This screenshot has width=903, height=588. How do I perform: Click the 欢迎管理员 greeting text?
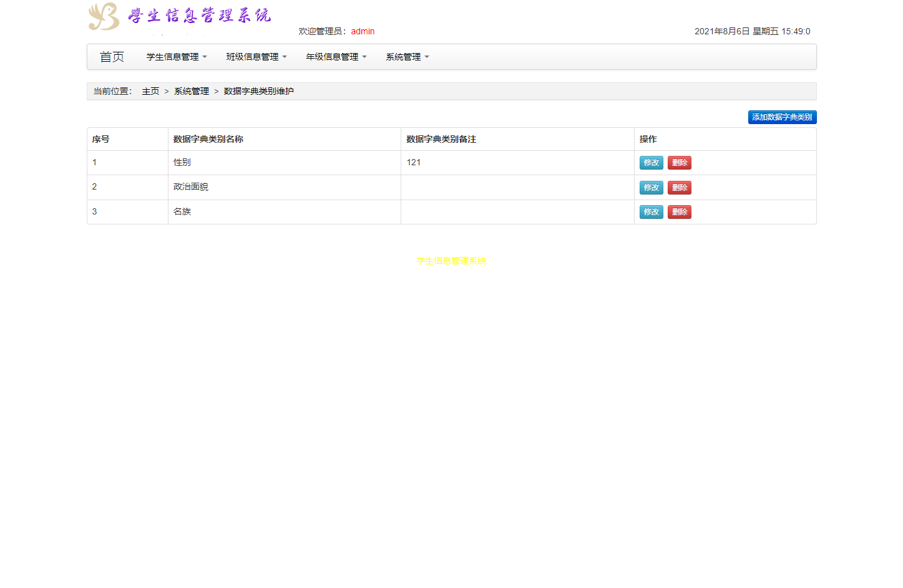click(323, 31)
